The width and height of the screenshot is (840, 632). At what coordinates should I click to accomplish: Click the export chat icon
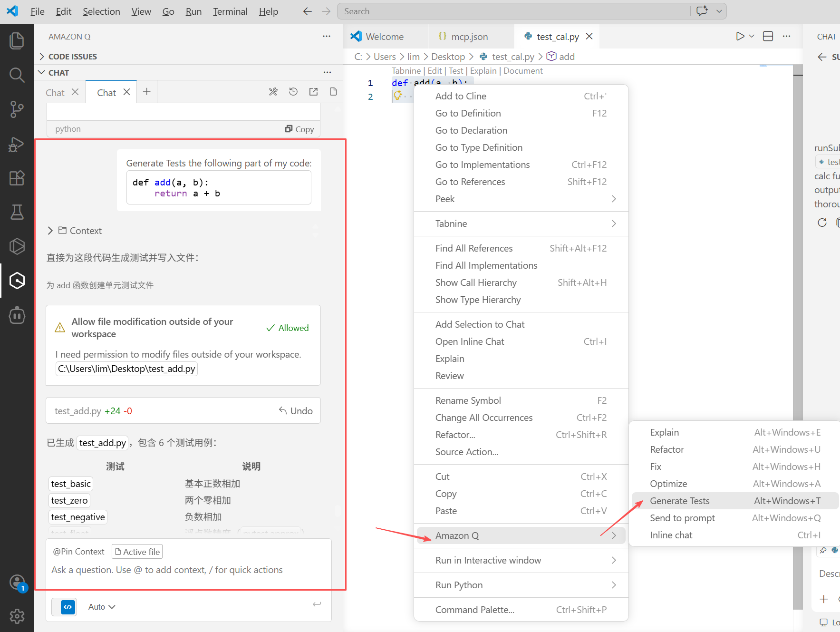pyautogui.click(x=313, y=92)
